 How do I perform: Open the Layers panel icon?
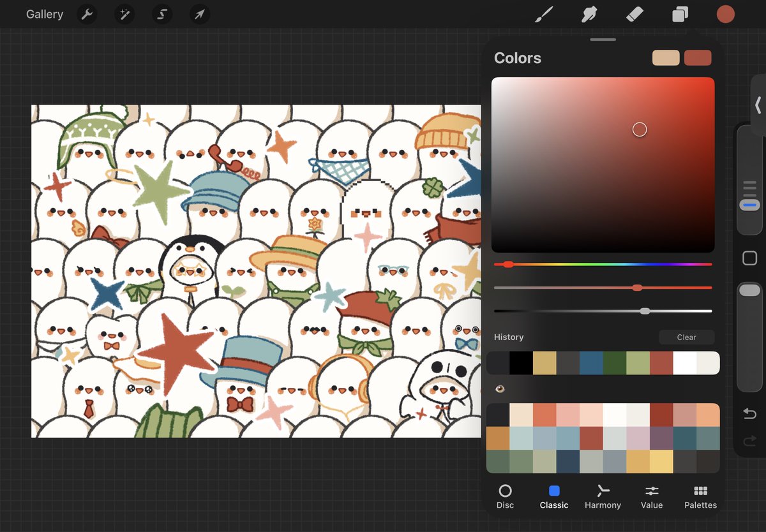(x=680, y=14)
